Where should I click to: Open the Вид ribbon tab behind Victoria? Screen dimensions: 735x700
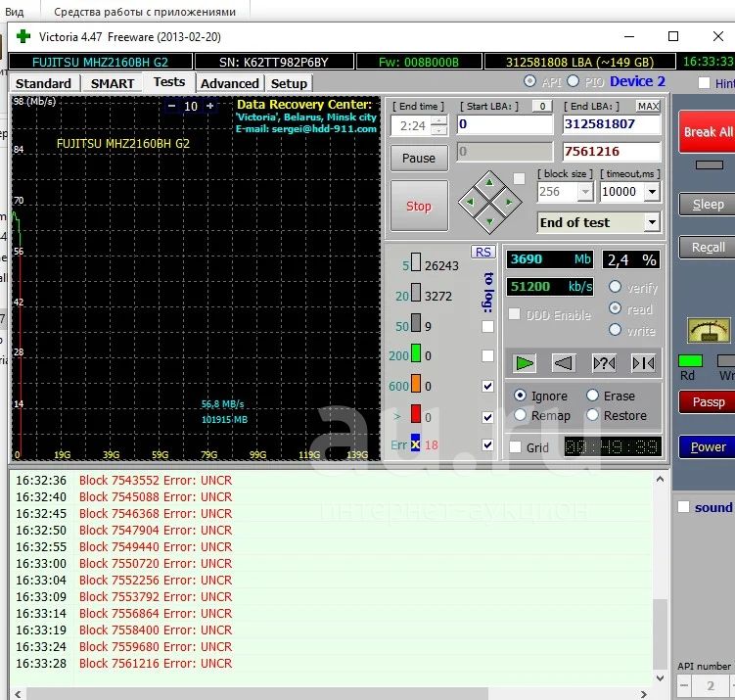click(x=15, y=12)
